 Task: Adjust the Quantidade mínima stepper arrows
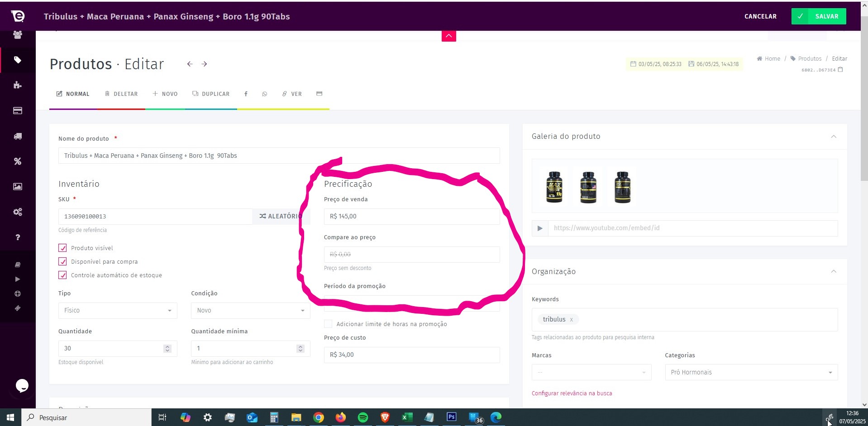pos(300,349)
